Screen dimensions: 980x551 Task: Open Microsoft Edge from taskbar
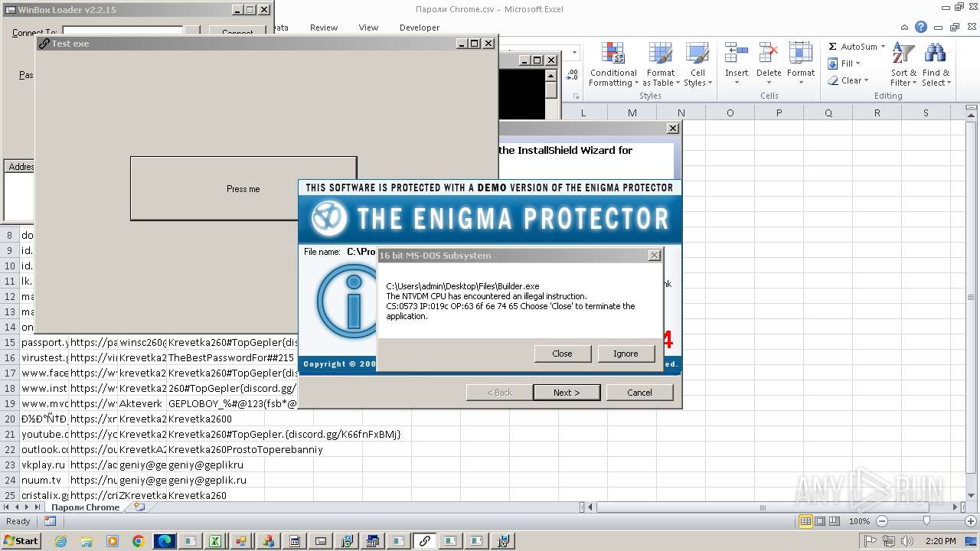click(165, 541)
